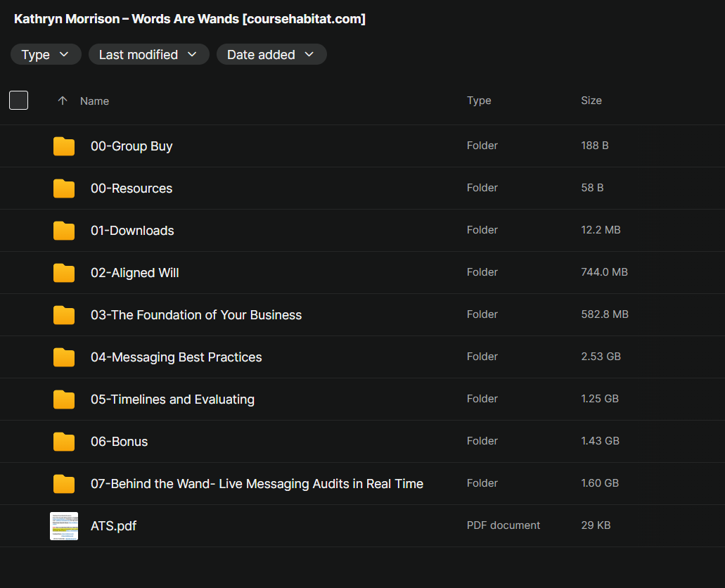Select the ATS.pdf file name

pos(113,526)
